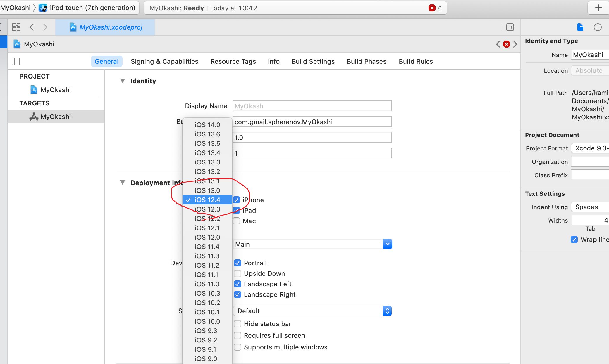Open the Project Format dropdown
This screenshot has width=609, height=364.
[590, 148]
